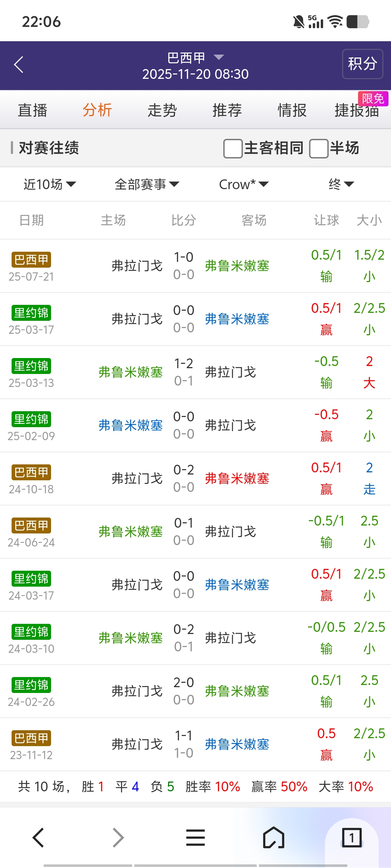Check the 半场 checkbox
391x868 pixels.
coord(319,148)
